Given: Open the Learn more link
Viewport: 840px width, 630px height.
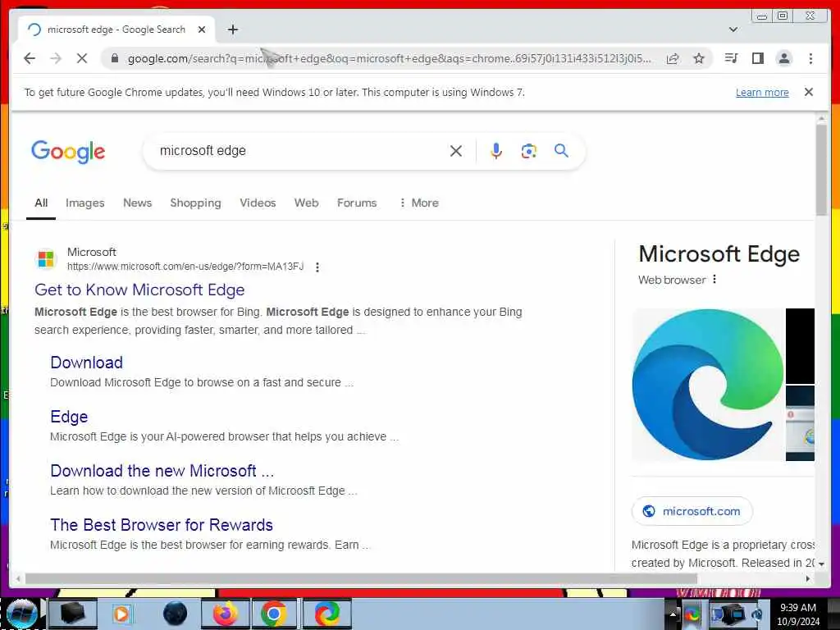Looking at the screenshot, I should 762,92.
